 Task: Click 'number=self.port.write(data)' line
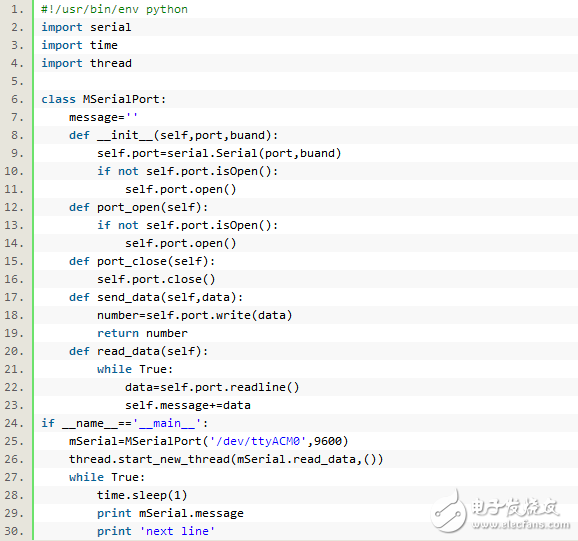[x=194, y=315]
